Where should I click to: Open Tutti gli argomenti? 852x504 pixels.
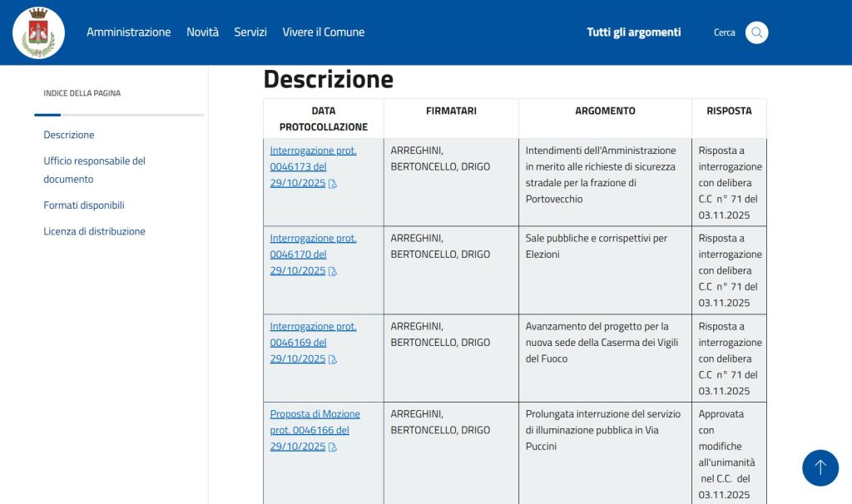(633, 32)
